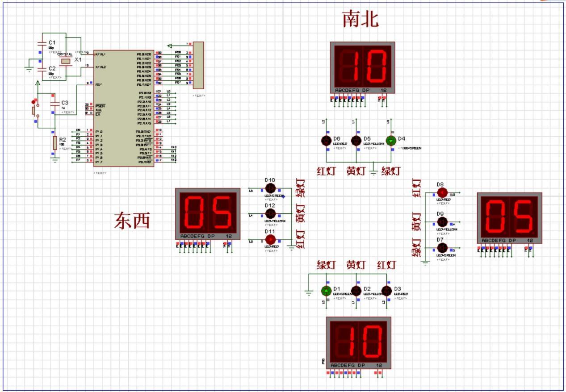The width and height of the screenshot is (566, 392).
Task: Select the D12 yellow LED
Action: coord(270,214)
